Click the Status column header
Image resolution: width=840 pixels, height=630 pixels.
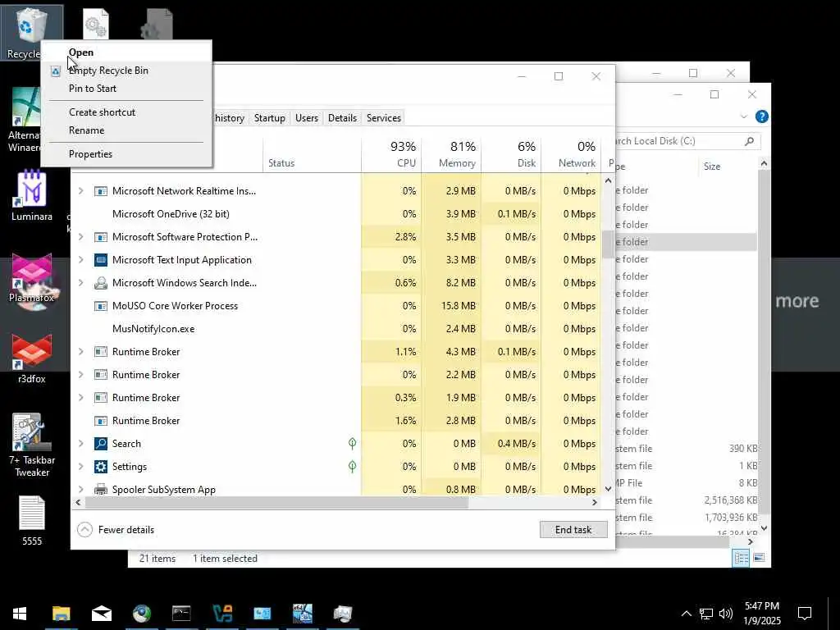pyautogui.click(x=312, y=154)
